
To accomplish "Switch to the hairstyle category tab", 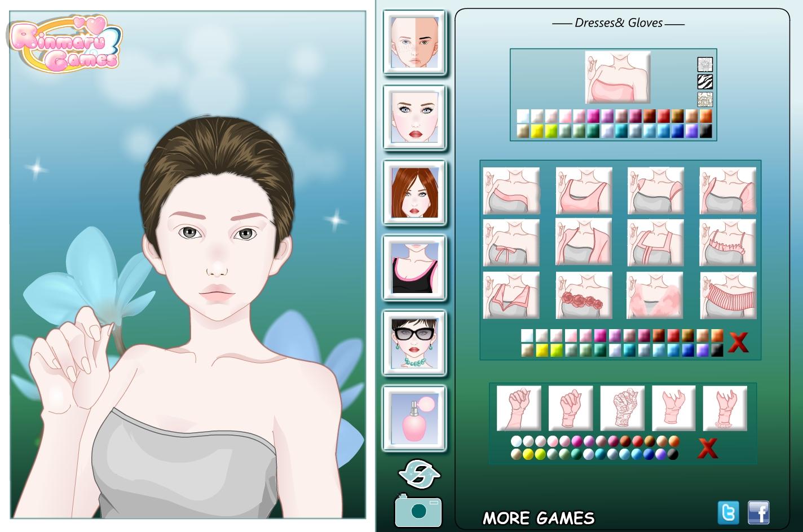I will (x=414, y=192).
